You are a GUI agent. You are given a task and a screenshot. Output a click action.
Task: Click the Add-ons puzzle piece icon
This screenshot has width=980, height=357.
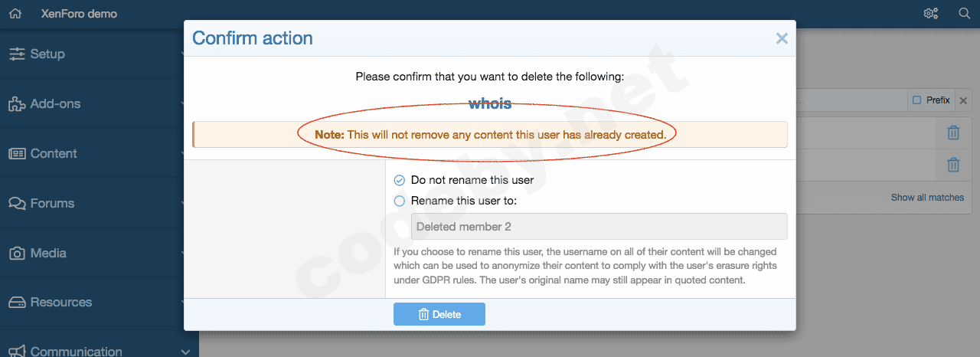(17, 104)
